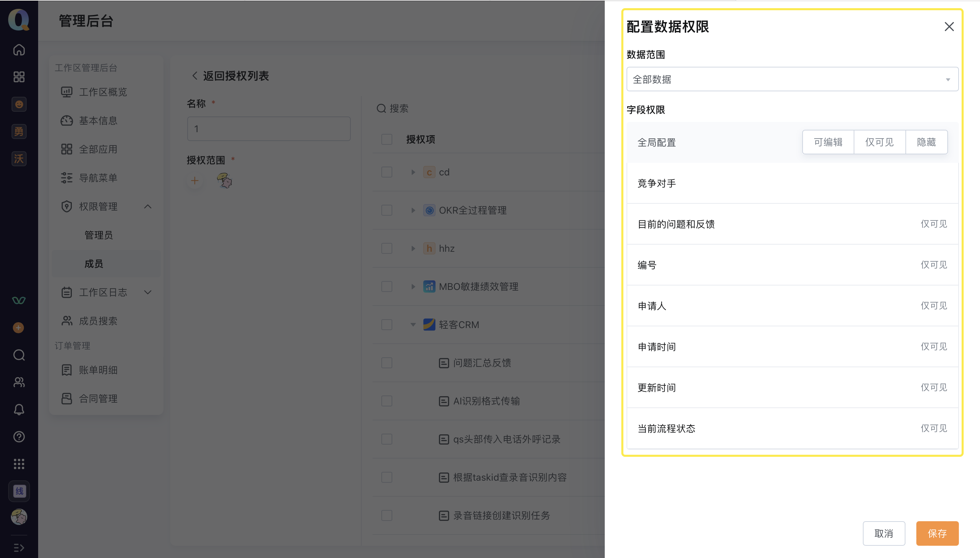Open 合同管理 in the sidebar
Image resolution: width=980 pixels, height=558 pixels.
(x=106, y=399)
